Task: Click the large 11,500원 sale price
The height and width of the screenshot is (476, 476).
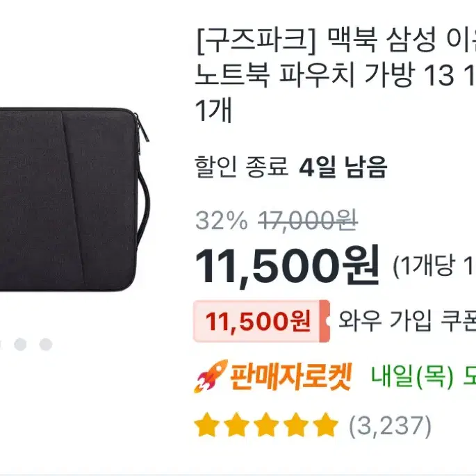Action: click(x=287, y=265)
